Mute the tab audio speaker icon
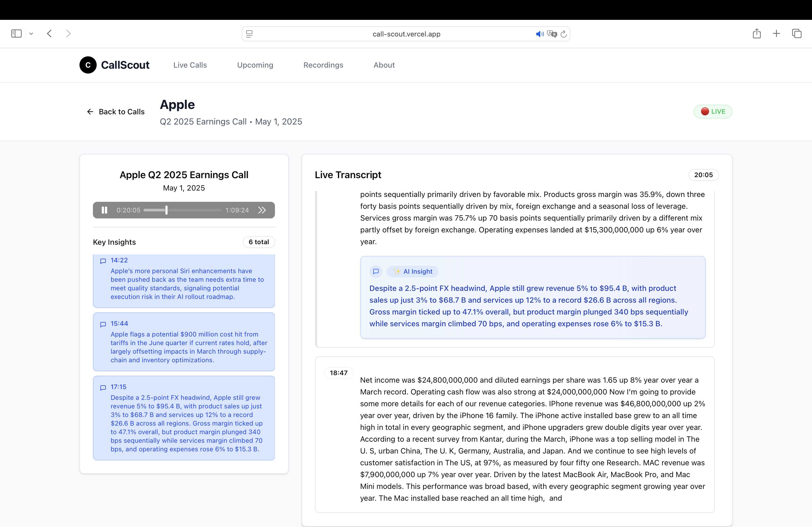812x527 pixels. coord(539,34)
